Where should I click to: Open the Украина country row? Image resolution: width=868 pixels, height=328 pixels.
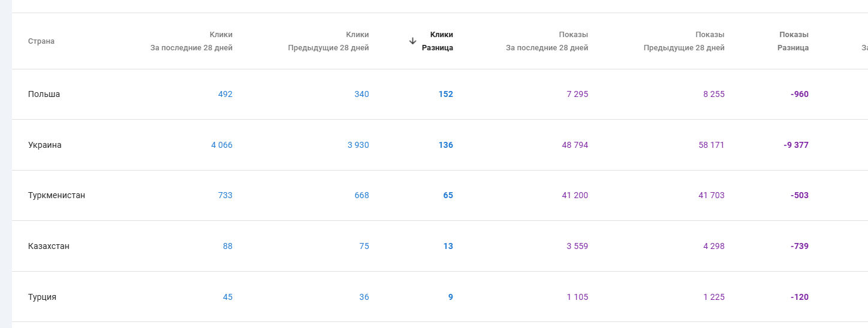(x=45, y=145)
